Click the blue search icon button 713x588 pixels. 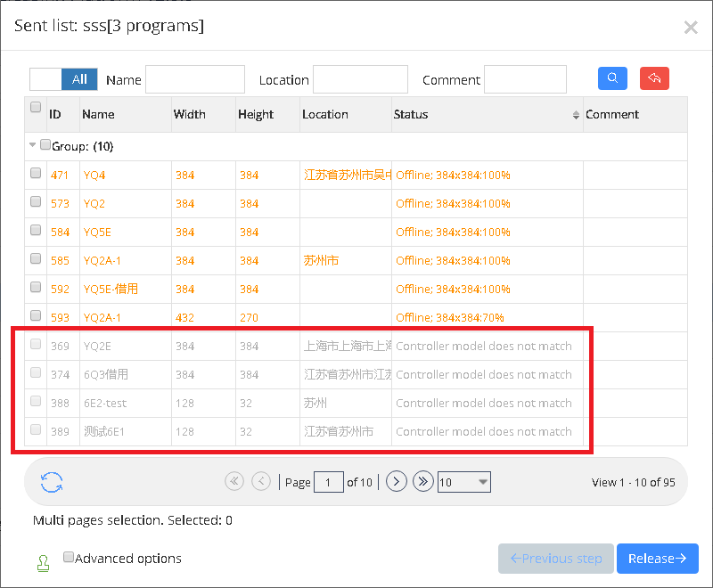click(x=612, y=78)
